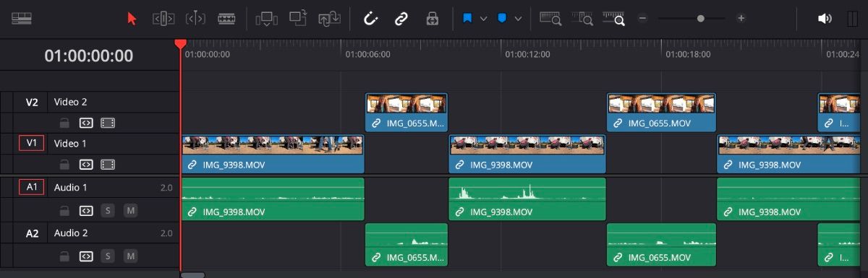Screen dimensions: 868x278
Task: Toggle Auto Track Selector on Audio 1
Action: pos(85,211)
